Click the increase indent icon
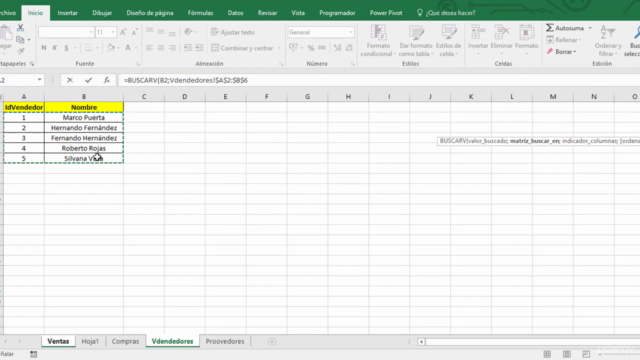Viewport: 640px width, 360px height. coord(199,48)
